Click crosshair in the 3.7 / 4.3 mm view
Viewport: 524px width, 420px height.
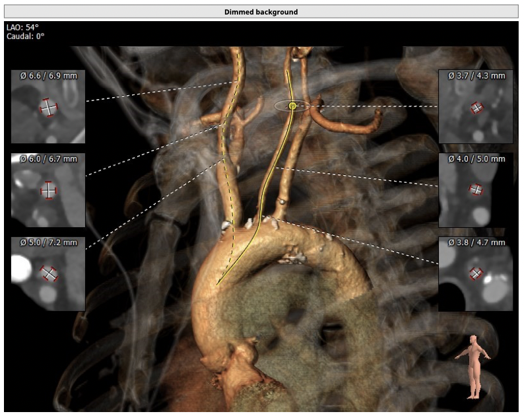tap(476, 108)
